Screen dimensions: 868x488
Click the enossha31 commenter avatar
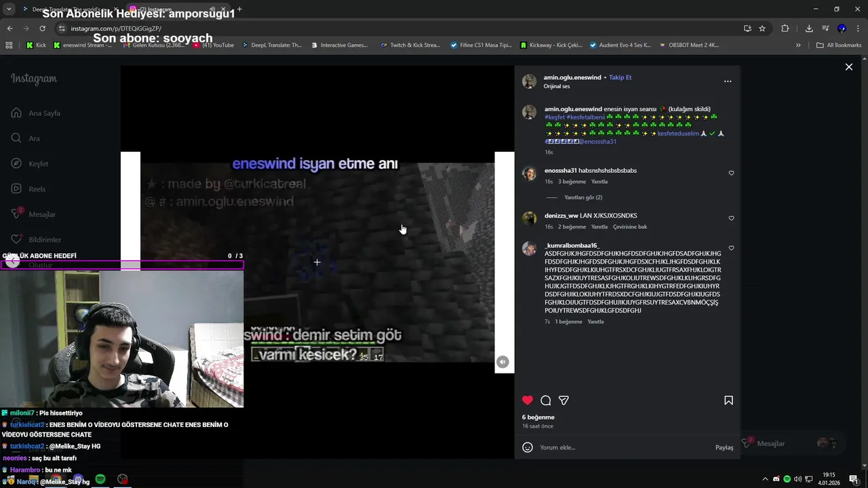[x=530, y=174]
